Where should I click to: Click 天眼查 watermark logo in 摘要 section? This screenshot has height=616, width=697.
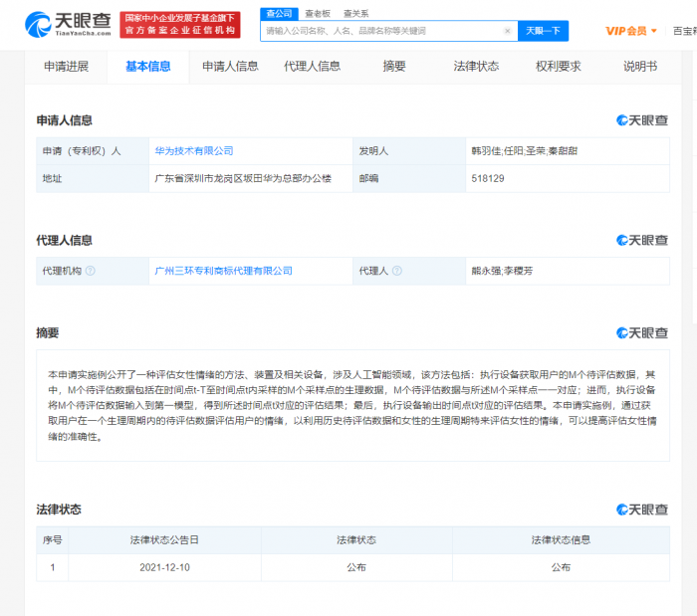(642, 333)
